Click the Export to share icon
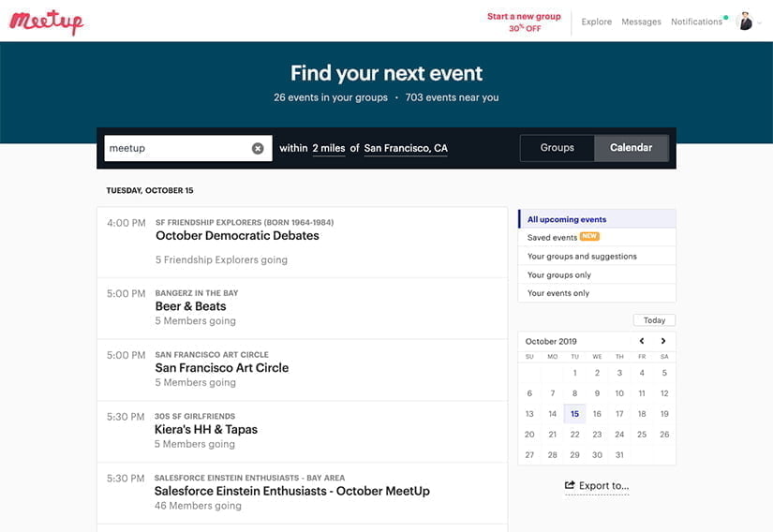This screenshot has width=773, height=532. (x=570, y=485)
